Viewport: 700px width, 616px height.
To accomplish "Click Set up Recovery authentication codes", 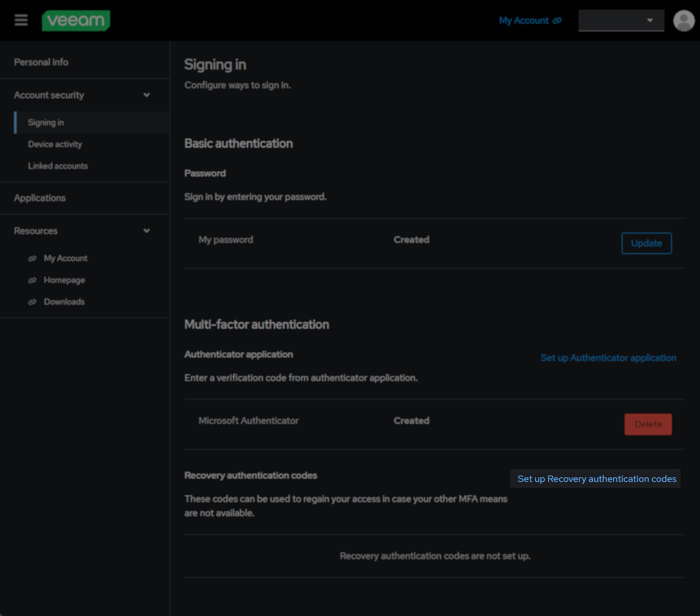I will [597, 478].
